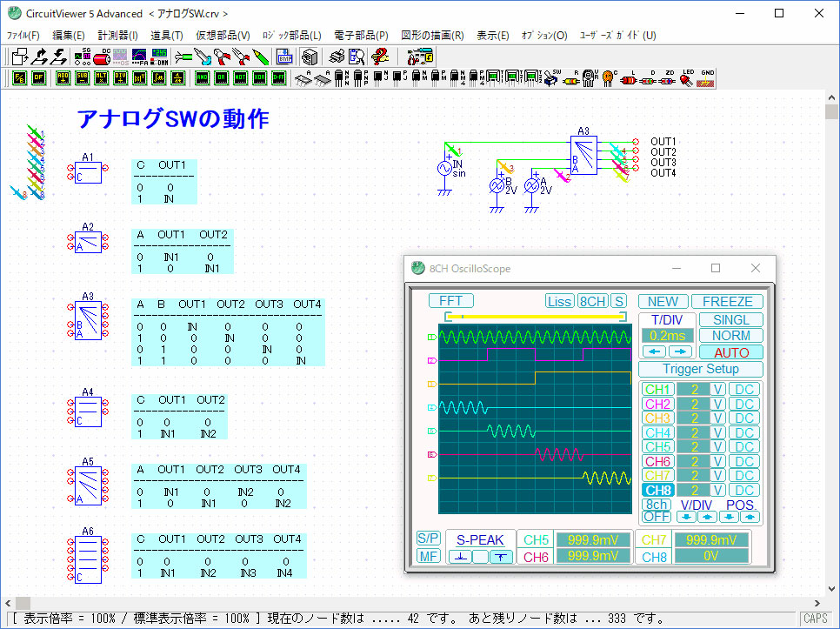Image resolution: width=840 pixels, height=629 pixels.
Task: Open 道具(T) menu
Action: [x=167, y=36]
